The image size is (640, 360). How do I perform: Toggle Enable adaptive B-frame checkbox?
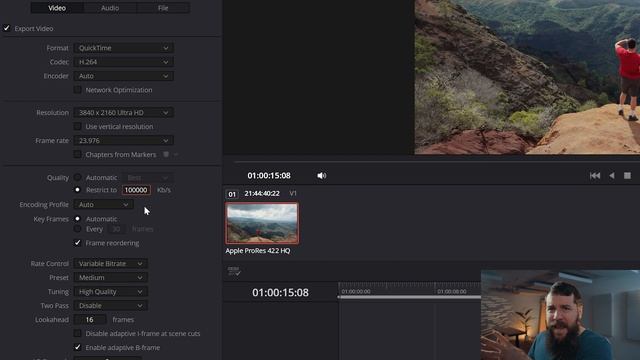[x=78, y=347]
